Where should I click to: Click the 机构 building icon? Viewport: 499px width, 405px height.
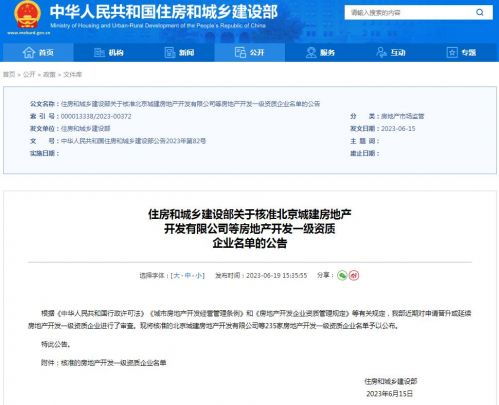pos(99,52)
